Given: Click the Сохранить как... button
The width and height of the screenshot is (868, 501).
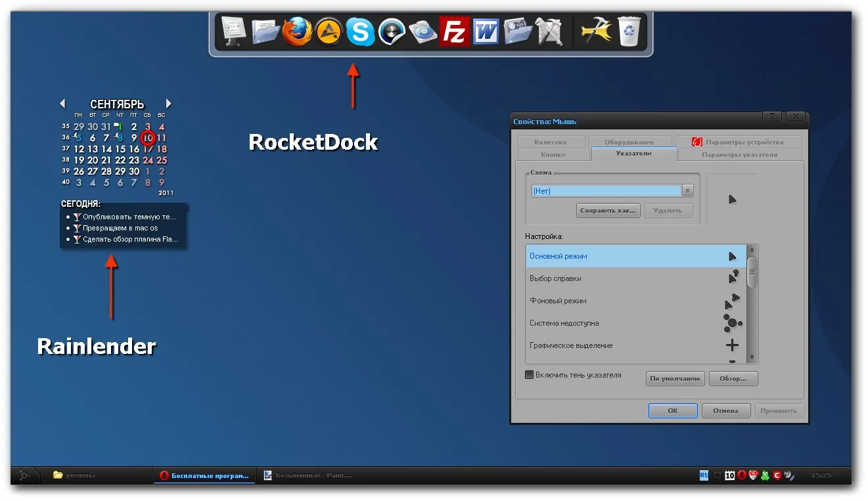Looking at the screenshot, I should (x=608, y=211).
